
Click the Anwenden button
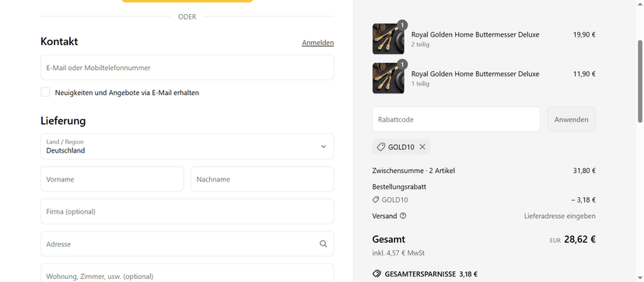coord(572,120)
